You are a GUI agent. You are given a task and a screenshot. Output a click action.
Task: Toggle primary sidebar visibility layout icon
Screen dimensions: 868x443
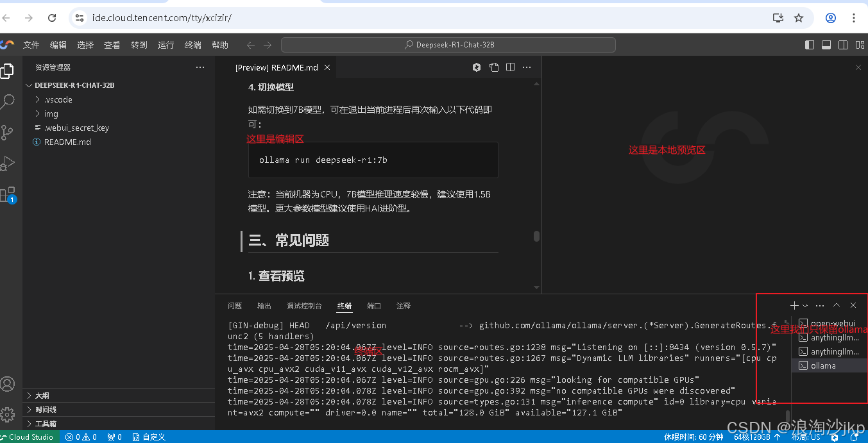[810, 45]
